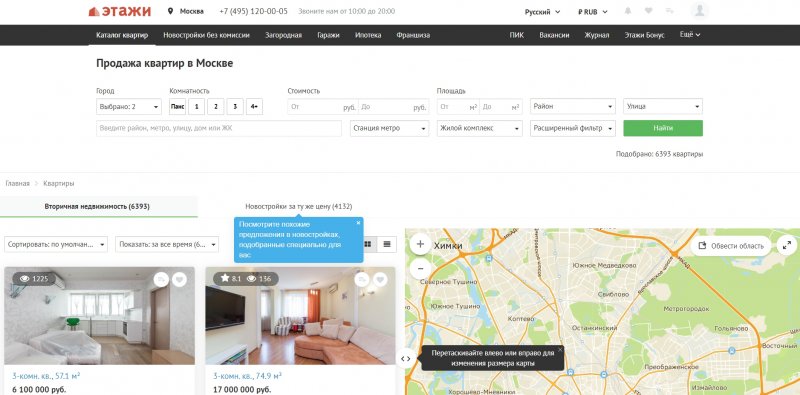
Task: Focus the district, metro, street search field
Action: pyautogui.click(x=219, y=128)
